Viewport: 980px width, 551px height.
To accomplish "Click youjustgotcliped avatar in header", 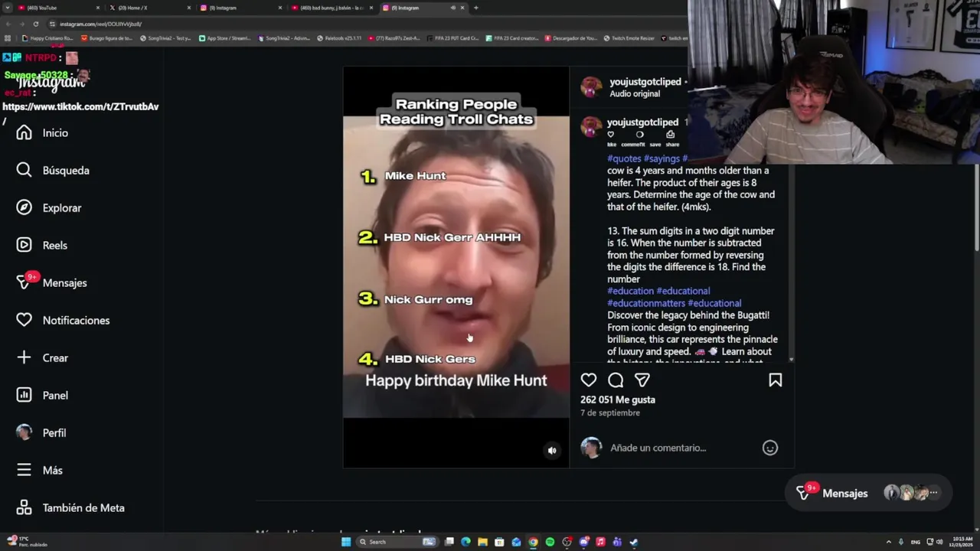I will 590,87.
